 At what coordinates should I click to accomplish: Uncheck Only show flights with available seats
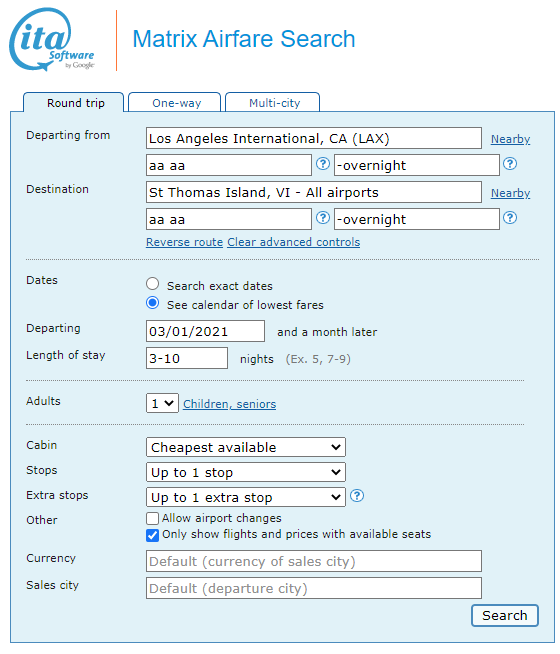pos(153,535)
